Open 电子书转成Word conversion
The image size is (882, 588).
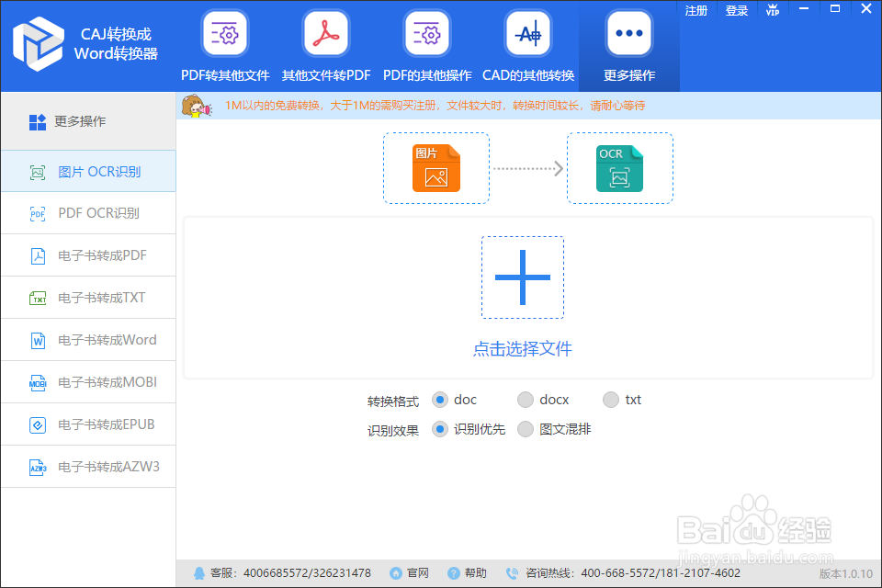pyautogui.click(x=87, y=340)
